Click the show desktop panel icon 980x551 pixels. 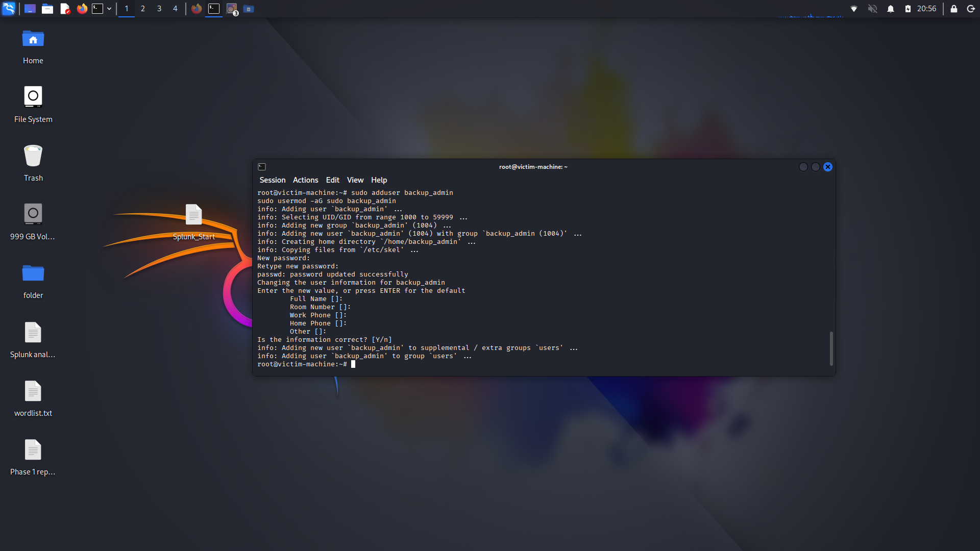pos(30,9)
